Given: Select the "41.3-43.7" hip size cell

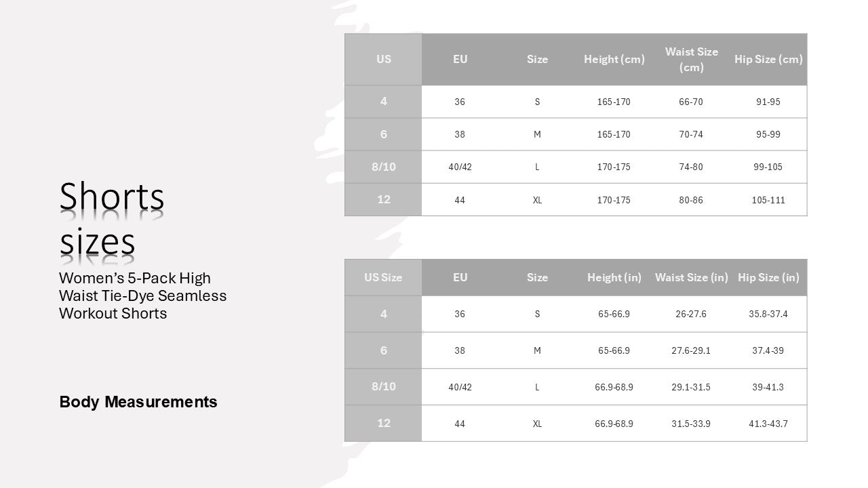Looking at the screenshot, I should pos(768,424).
